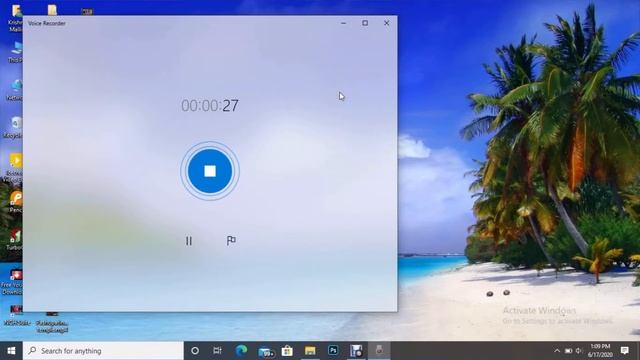Open File Explorer from the taskbar
The width and height of the screenshot is (640, 360).
310,351
